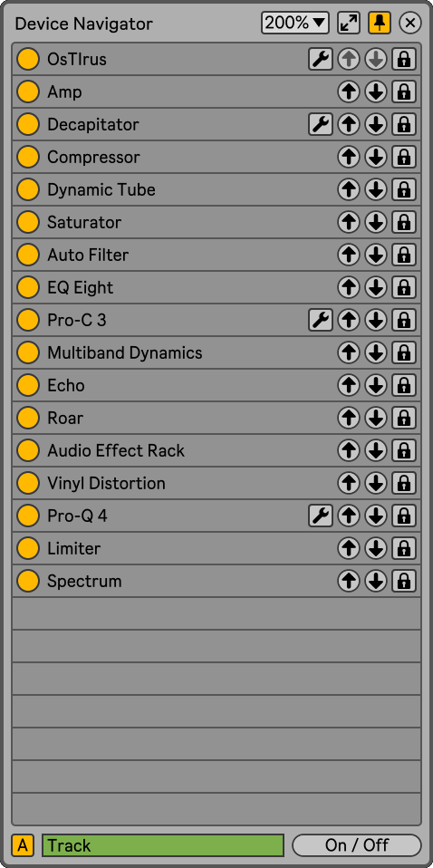Open Pro-C 3 plugin window wrench icon

pyautogui.click(x=321, y=320)
